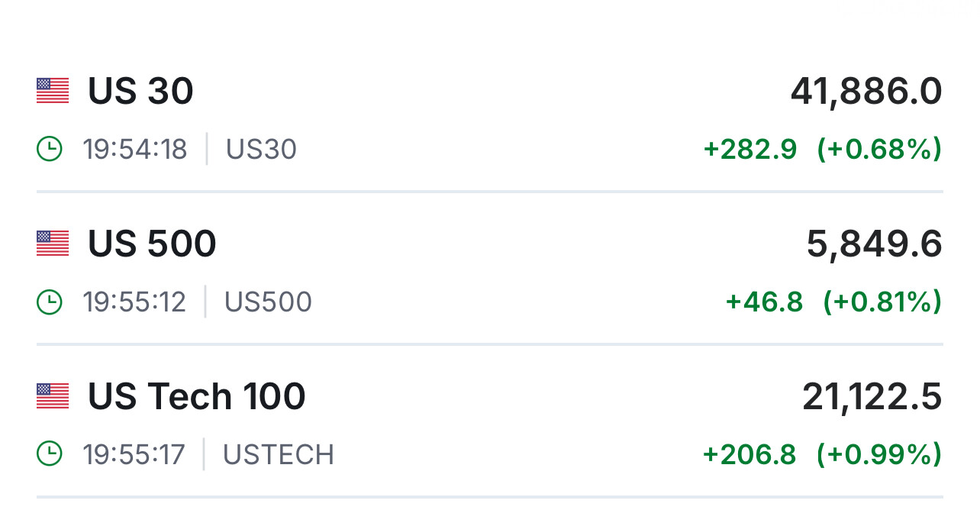
Task: Select the US30 ticker symbol
Action: click(261, 150)
